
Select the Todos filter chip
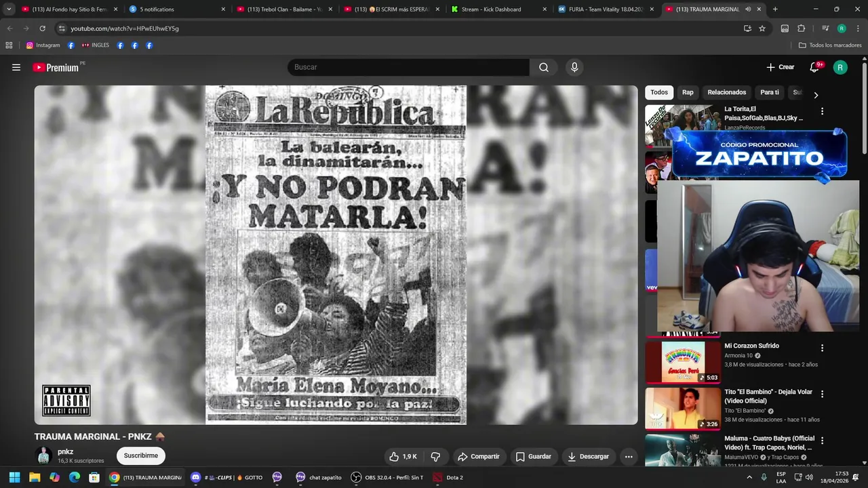coord(659,92)
